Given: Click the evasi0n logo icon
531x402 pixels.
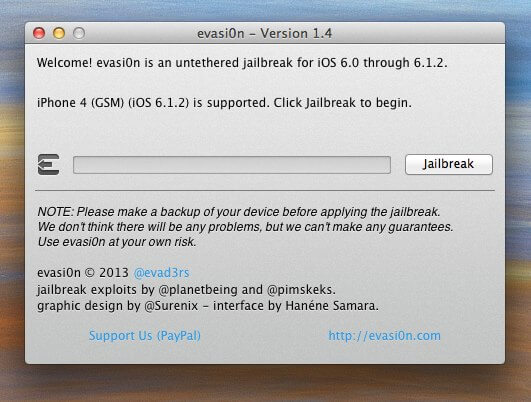Looking at the screenshot, I should point(48,165).
